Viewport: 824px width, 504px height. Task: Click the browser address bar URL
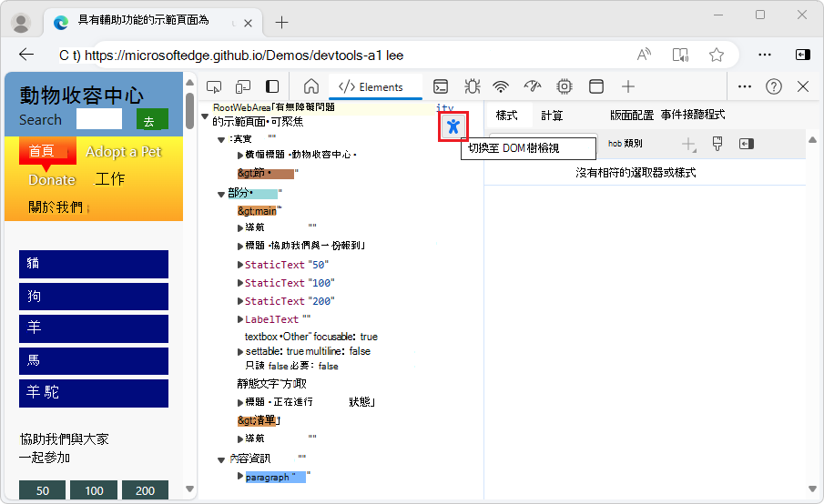coord(231,55)
